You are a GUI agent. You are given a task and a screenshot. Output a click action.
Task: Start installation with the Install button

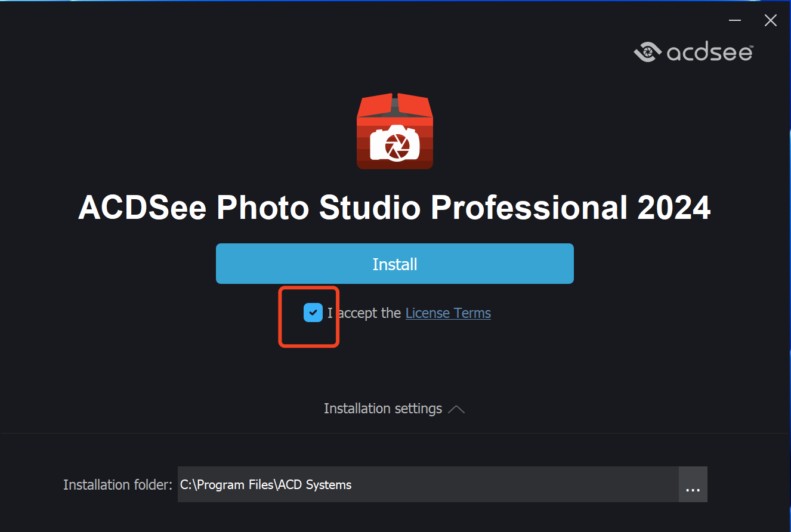(x=394, y=264)
